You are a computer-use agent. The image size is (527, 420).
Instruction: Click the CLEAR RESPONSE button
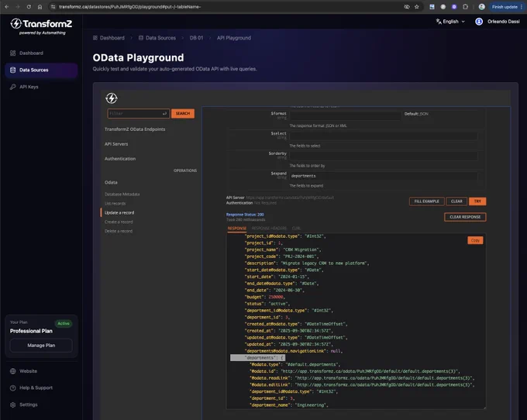465,217
